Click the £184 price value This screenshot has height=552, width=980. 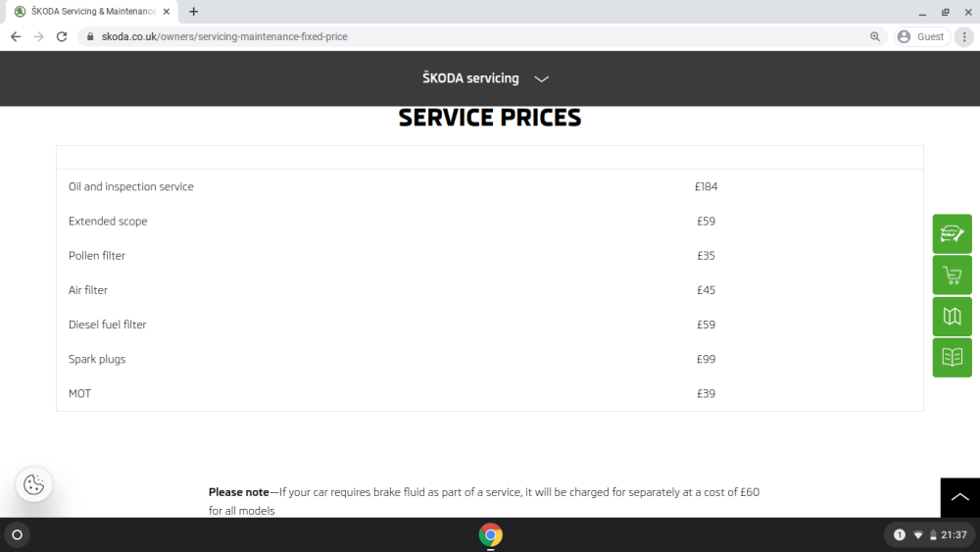pos(707,187)
